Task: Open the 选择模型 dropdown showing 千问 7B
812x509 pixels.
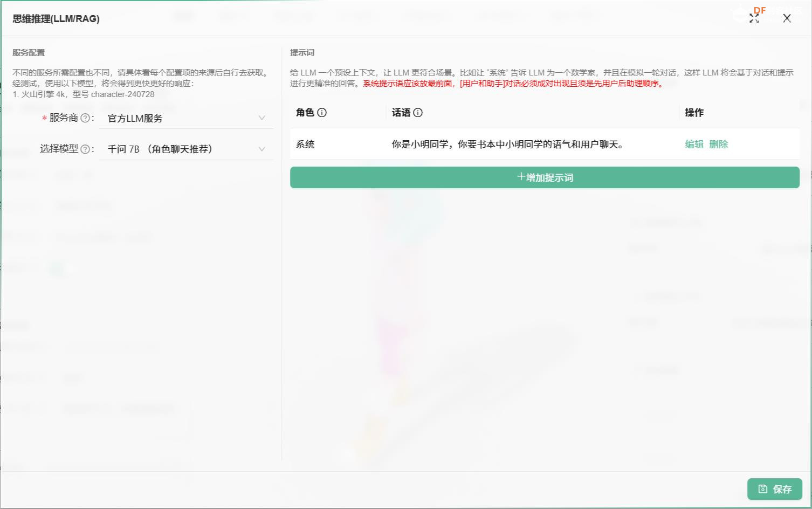Action: [187, 149]
